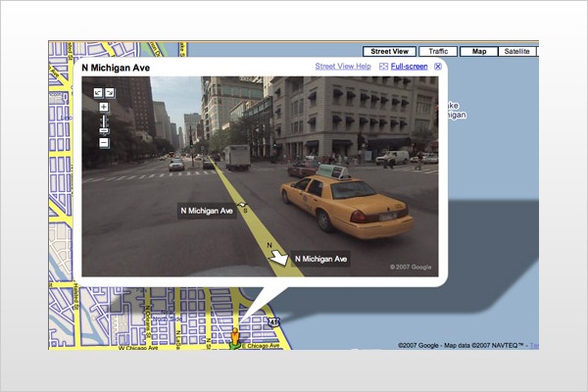Switch to Satellite view
Image resolution: width=588 pixels, height=392 pixels.
point(516,51)
